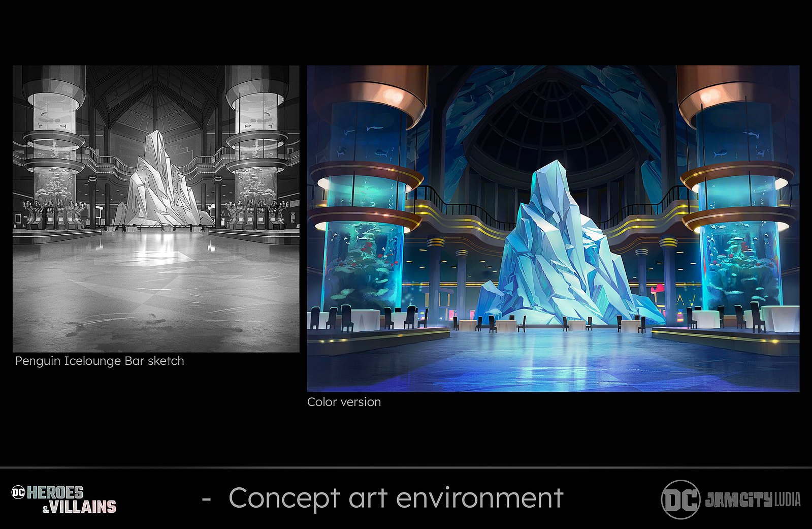Screen dimensions: 812x529
Task: Click the color version concept art image
Action: click(x=553, y=228)
